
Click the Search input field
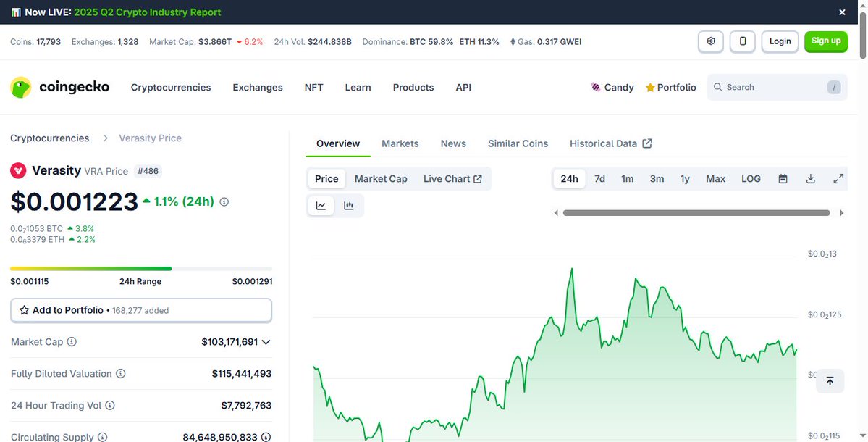[778, 87]
